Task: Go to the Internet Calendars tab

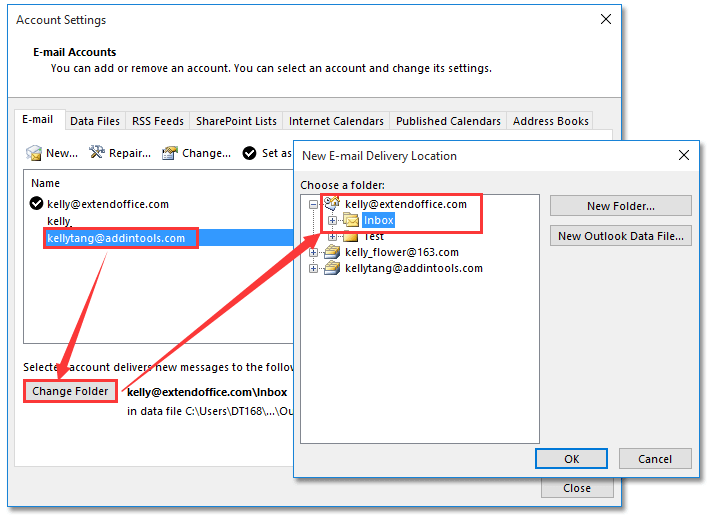Action: tap(336, 121)
